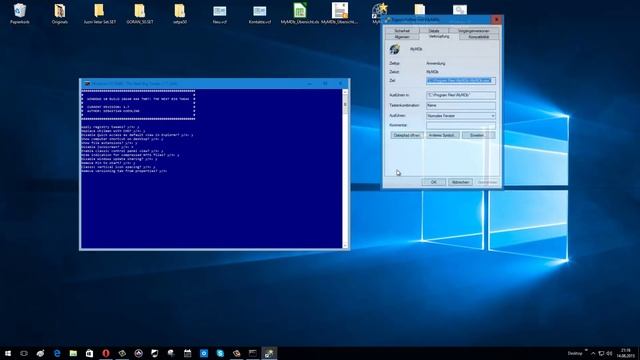
Task: Launch Opera browser from the taskbar
Action: [106, 353]
